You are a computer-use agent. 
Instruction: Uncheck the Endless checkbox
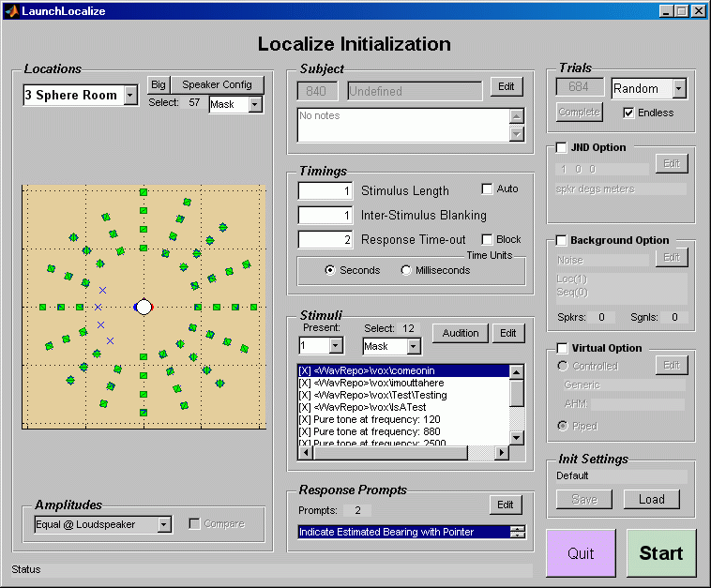pos(628,113)
